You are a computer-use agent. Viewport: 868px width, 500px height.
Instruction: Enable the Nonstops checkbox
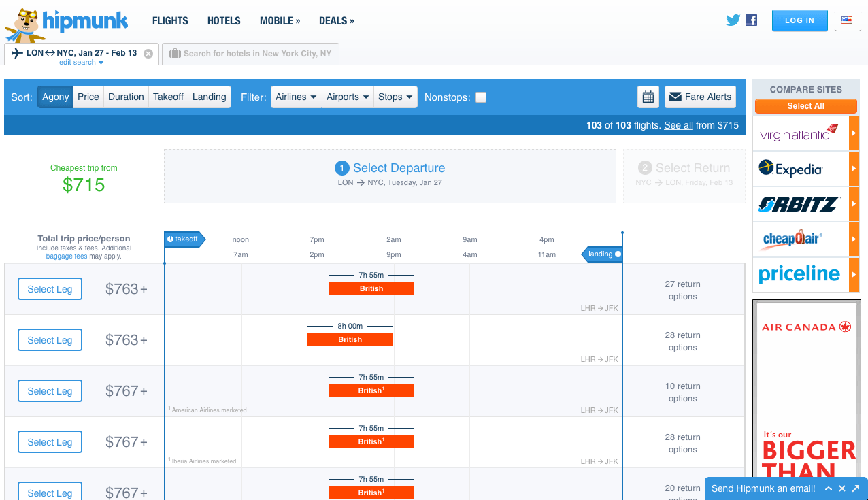click(x=481, y=97)
